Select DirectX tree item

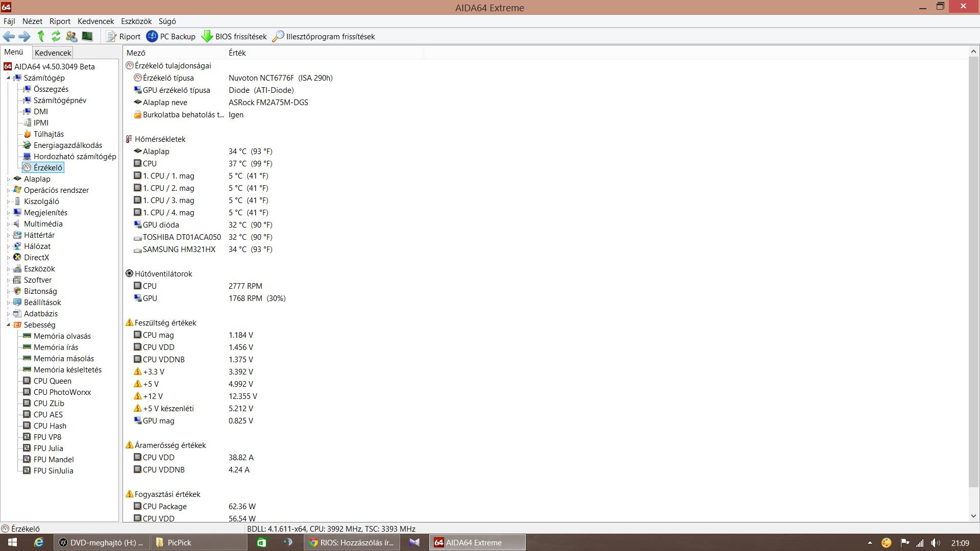tap(36, 258)
